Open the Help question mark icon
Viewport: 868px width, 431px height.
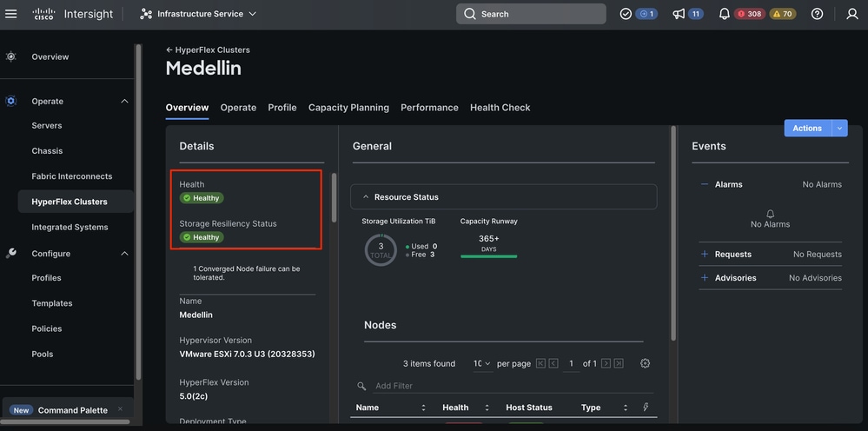[x=817, y=14]
